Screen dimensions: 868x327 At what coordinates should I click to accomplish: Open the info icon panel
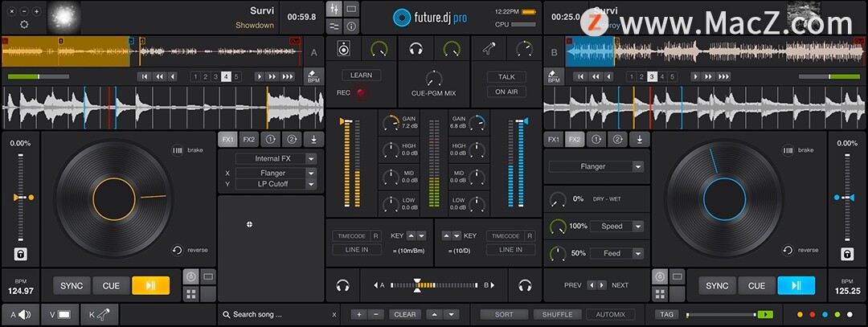[351, 26]
